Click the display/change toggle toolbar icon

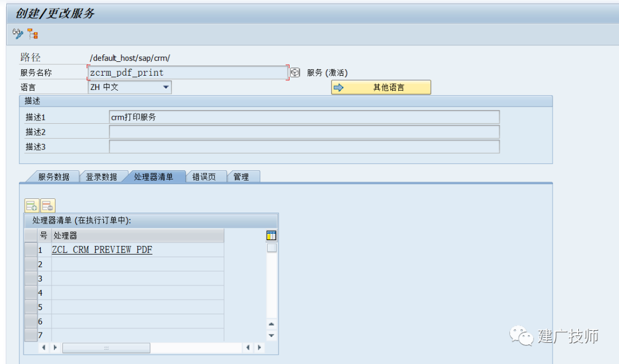coord(18,34)
